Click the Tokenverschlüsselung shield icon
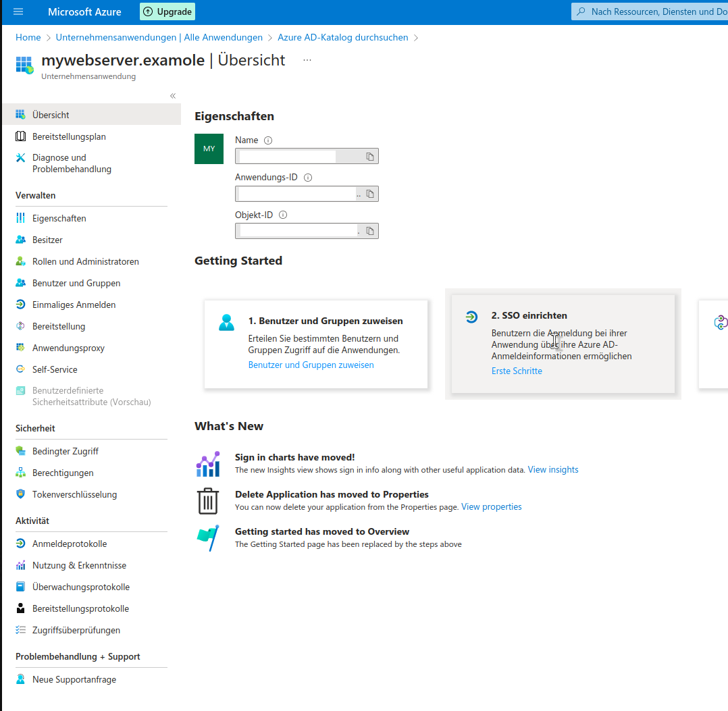Screen dimensions: 728x711 point(20,494)
